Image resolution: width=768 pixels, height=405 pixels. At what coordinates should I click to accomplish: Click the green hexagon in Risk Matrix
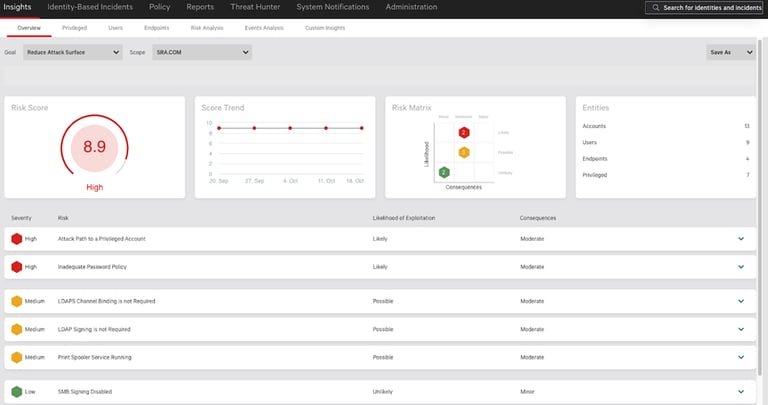(x=445, y=172)
